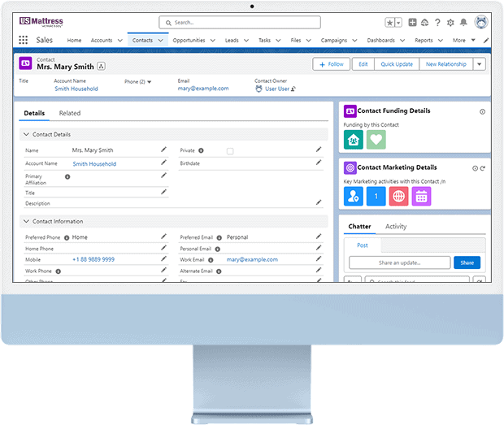Click the Share an update input field
504x425 pixels.
tap(399, 262)
